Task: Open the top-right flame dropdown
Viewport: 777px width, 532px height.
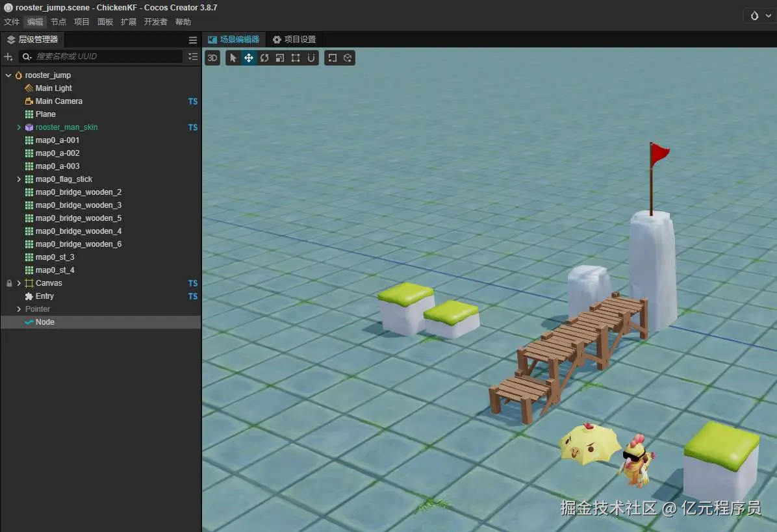Action: click(x=759, y=16)
